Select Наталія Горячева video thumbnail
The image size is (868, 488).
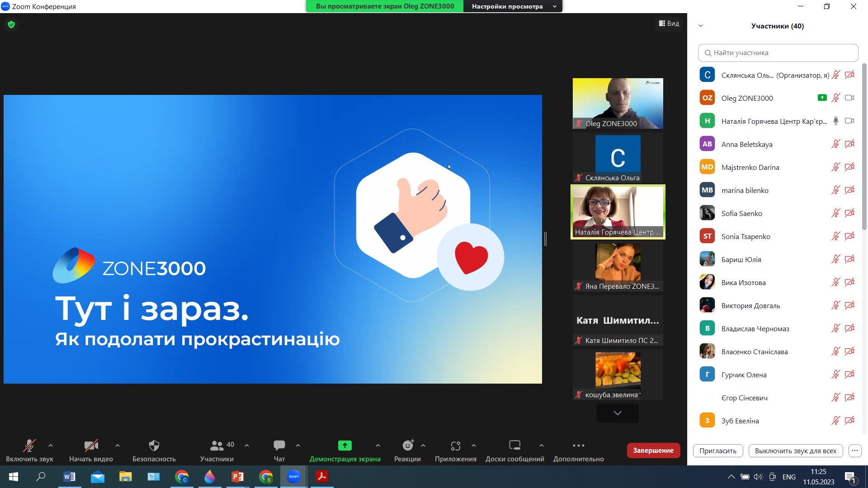618,212
